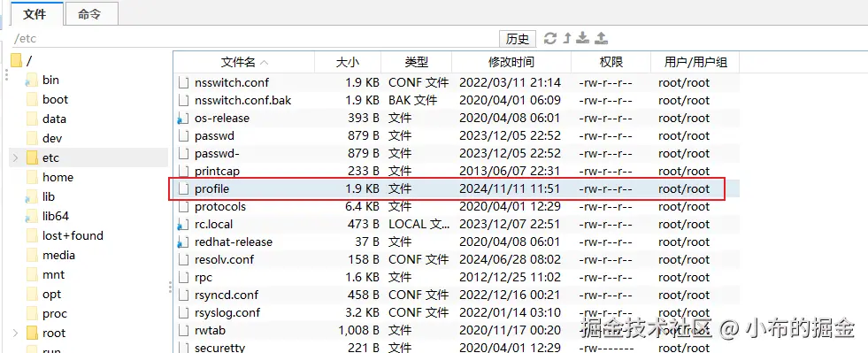
Task: Select the passwd file name
Action: click(x=214, y=135)
